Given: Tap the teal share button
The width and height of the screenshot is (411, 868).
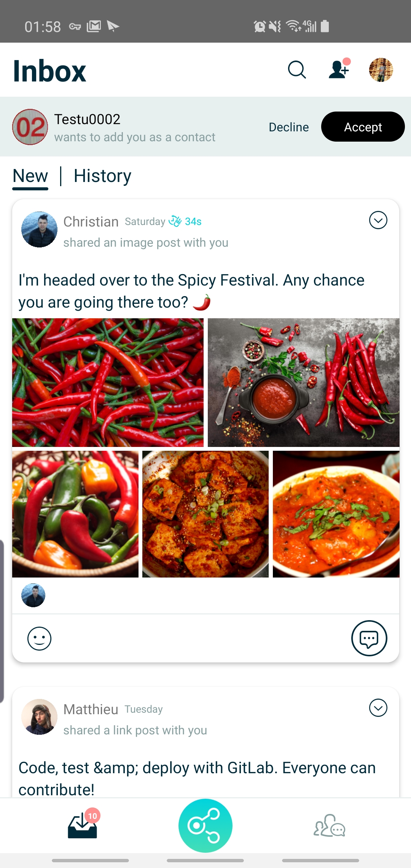Looking at the screenshot, I should click(x=205, y=825).
